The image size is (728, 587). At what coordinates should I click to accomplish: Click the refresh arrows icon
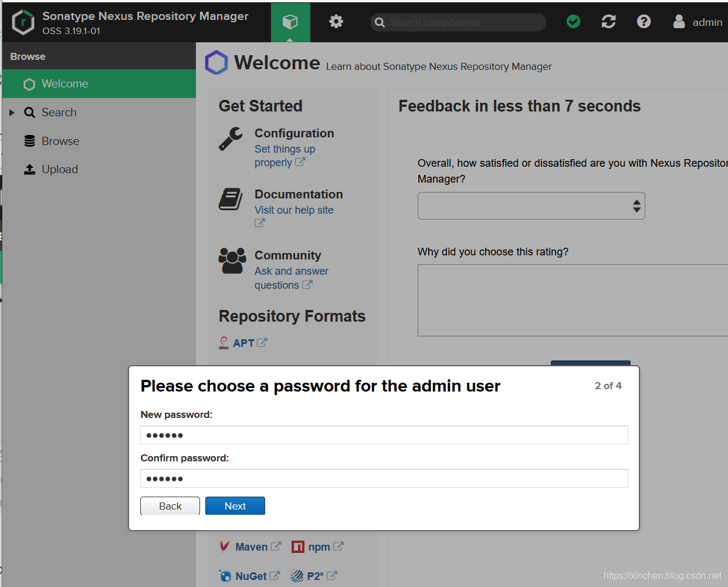(608, 22)
